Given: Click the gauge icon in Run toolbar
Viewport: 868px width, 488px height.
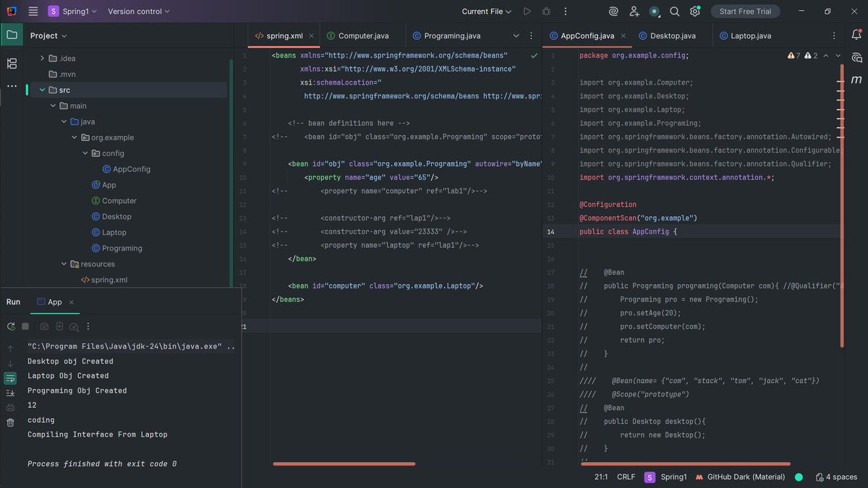Looking at the screenshot, I should click(73, 326).
